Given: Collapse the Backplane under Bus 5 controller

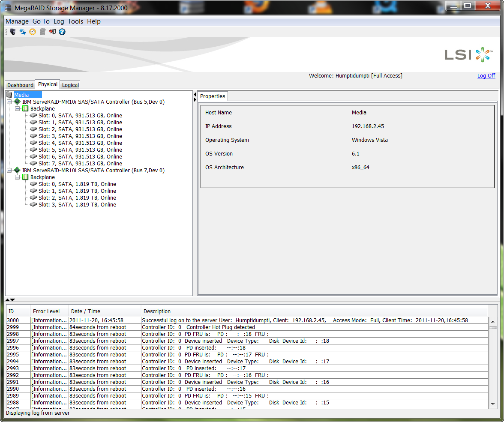Looking at the screenshot, I should (17, 109).
